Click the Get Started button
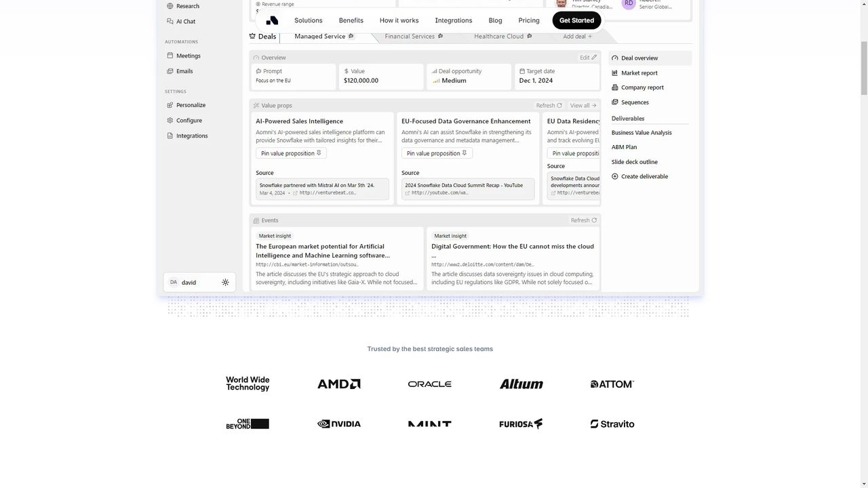 click(576, 20)
